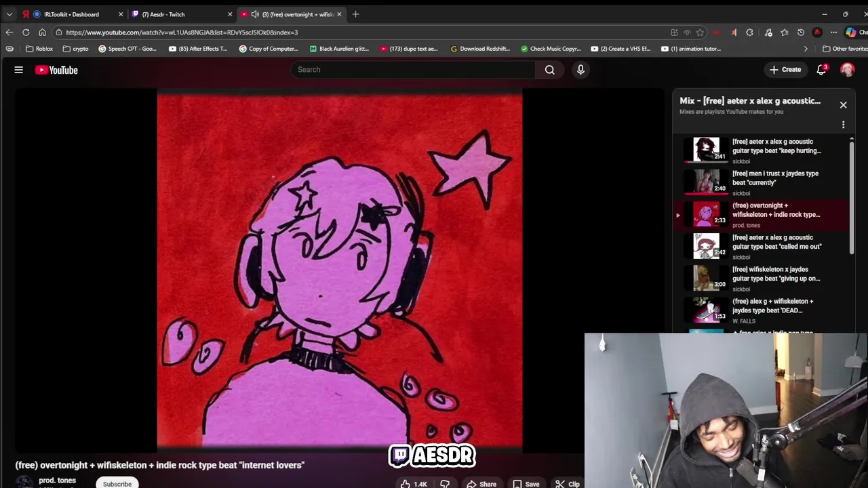Open Other favorites folder
868x488 pixels.
point(844,49)
